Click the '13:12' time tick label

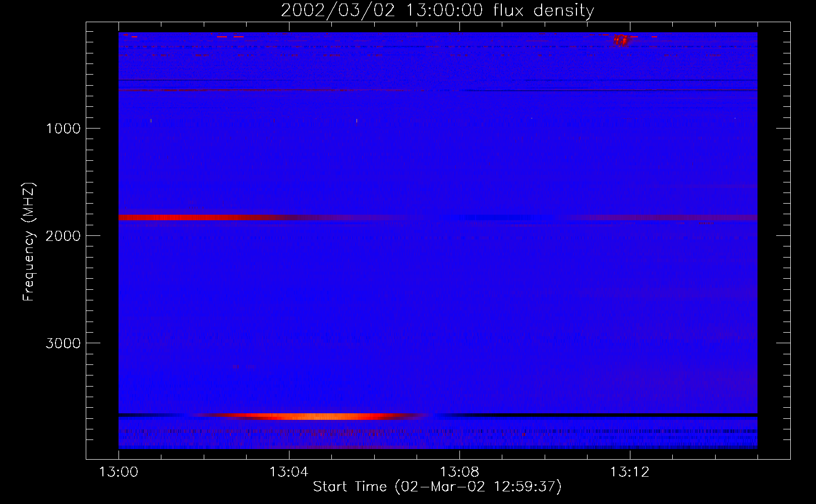tap(629, 472)
